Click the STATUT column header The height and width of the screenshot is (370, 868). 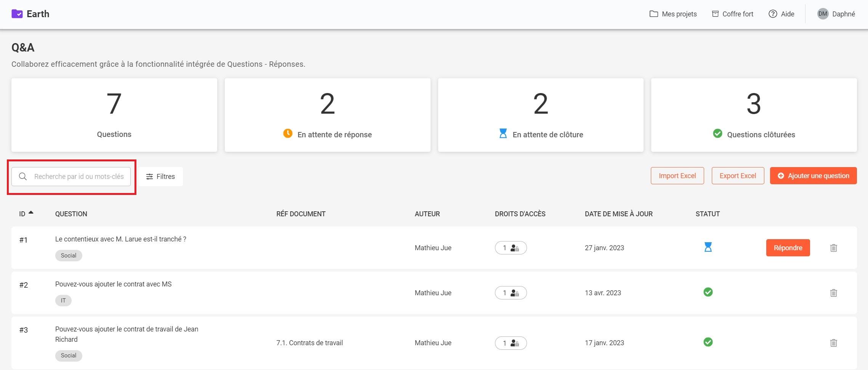coord(708,214)
